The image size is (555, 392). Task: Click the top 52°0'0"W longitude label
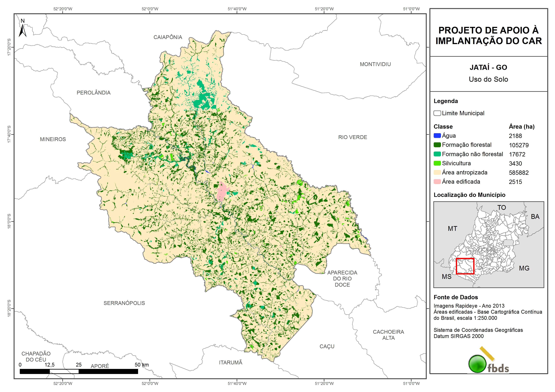point(150,9)
